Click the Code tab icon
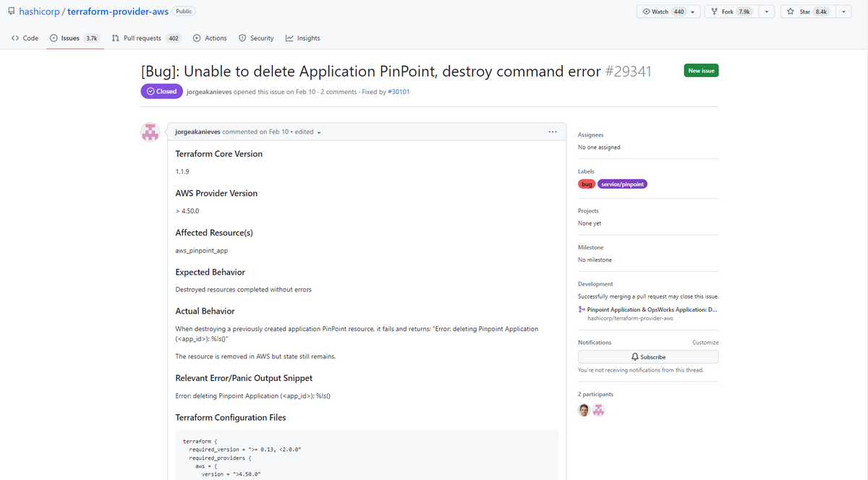This screenshot has width=868, height=480. coord(15,38)
